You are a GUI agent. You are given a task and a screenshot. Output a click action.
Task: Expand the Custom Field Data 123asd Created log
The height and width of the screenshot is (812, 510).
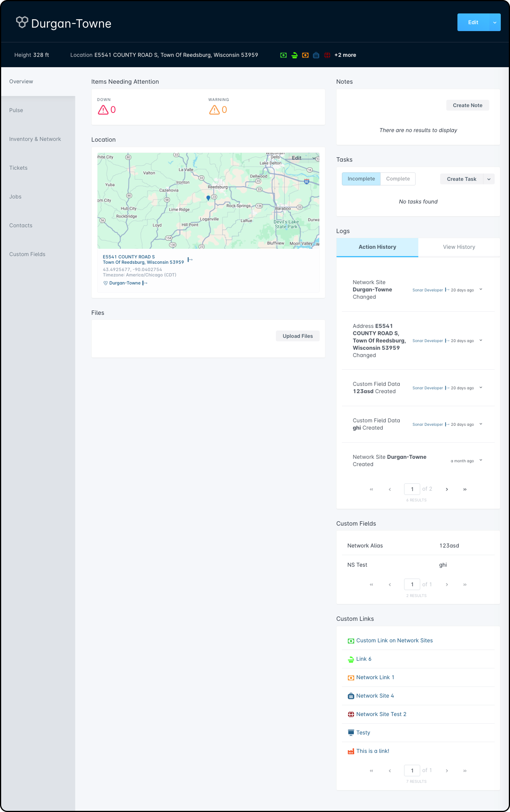click(x=481, y=387)
